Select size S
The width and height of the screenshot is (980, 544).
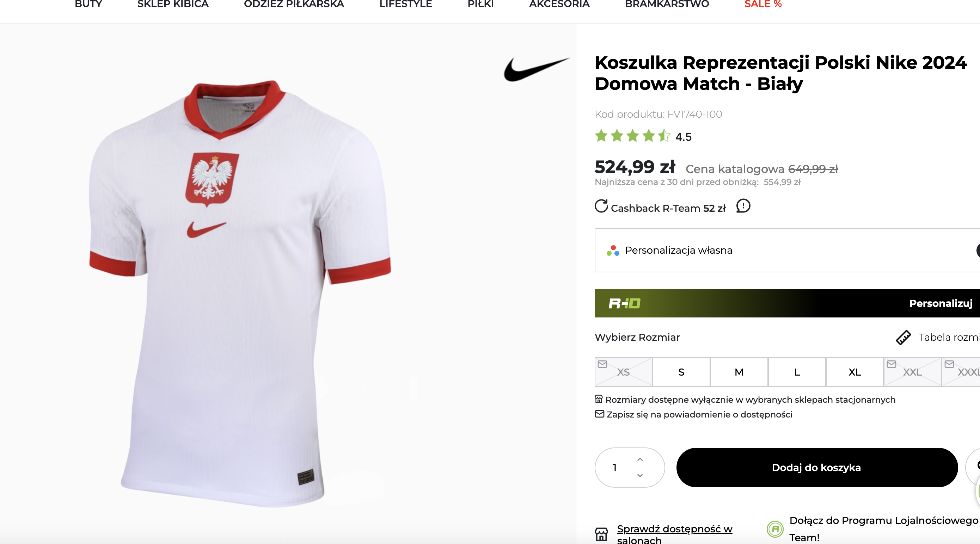click(x=681, y=372)
